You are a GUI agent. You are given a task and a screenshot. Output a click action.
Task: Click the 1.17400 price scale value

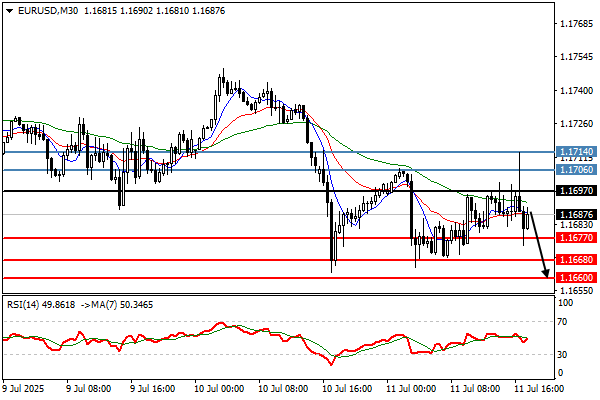click(x=576, y=91)
